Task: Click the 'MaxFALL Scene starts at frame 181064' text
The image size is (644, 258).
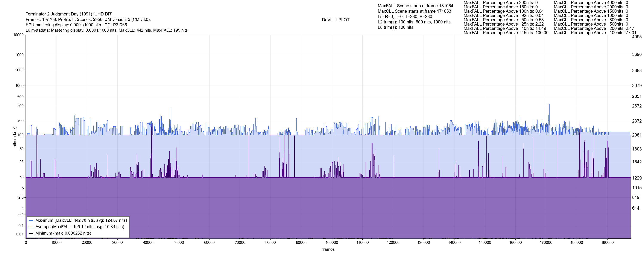Action: 415,6
